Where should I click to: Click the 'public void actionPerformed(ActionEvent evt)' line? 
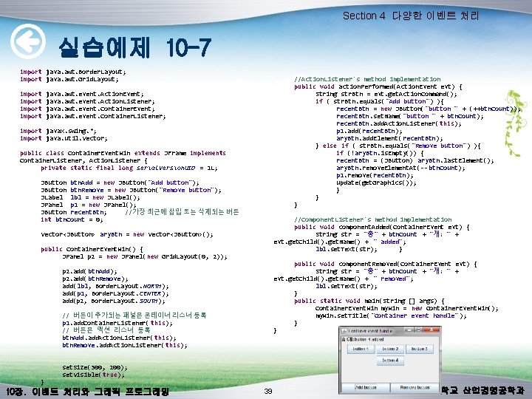tap(378, 87)
